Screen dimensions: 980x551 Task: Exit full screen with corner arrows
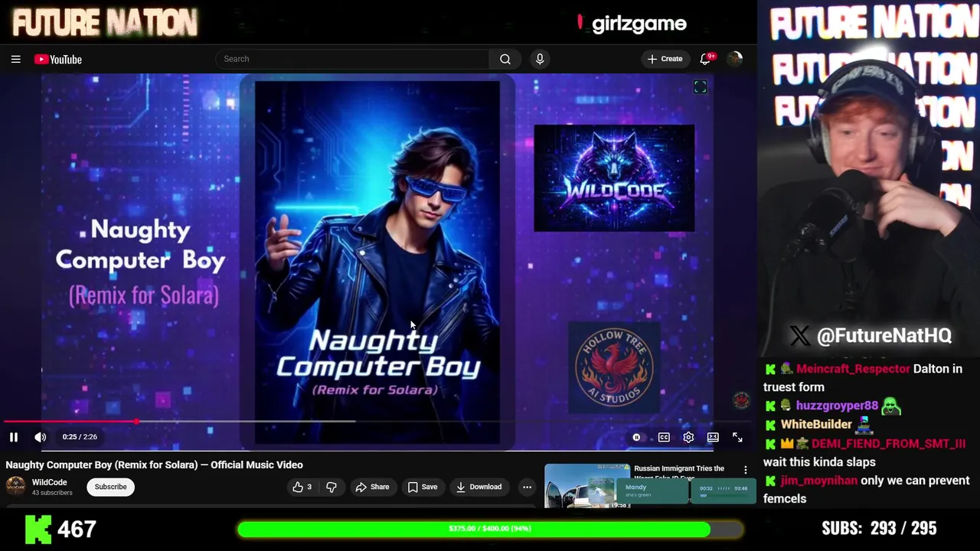(737, 437)
